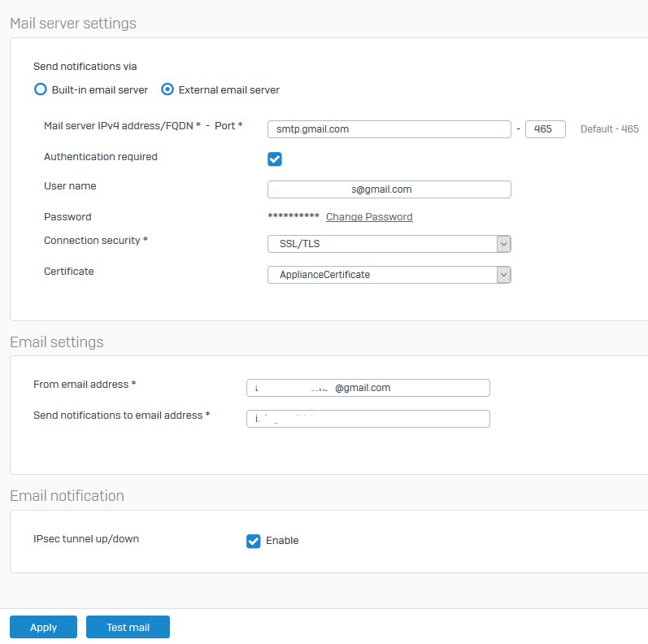Open the Connection security SSL/TLS dropdown
This screenshot has width=648, height=644.
(x=389, y=244)
